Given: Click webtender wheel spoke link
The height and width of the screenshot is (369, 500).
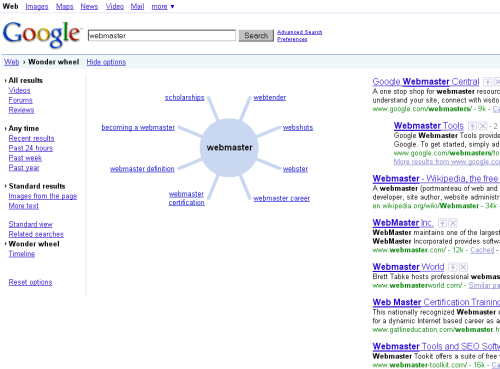Looking at the screenshot, I should click(270, 97).
